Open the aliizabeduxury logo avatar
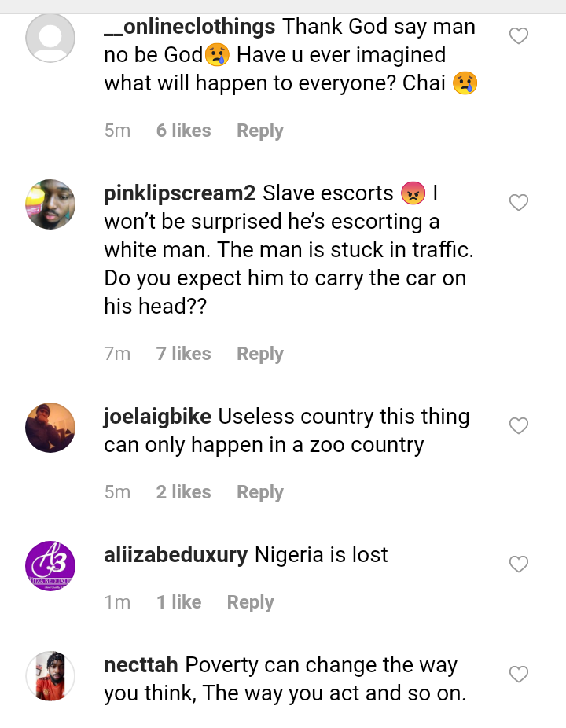The width and height of the screenshot is (566, 728). point(50,566)
